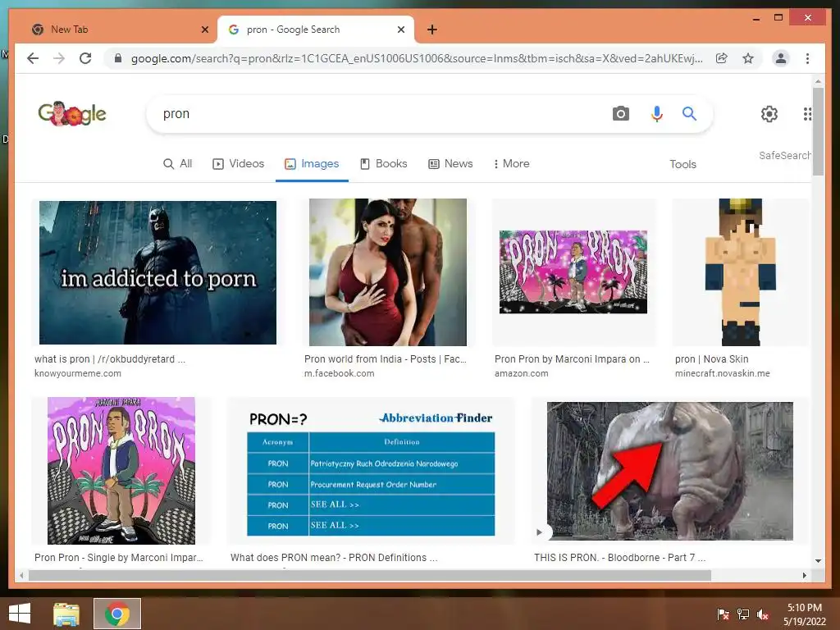Viewport: 840px width, 630px height.
Task: Open File Explorer from the taskbar
Action: point(66,614)
